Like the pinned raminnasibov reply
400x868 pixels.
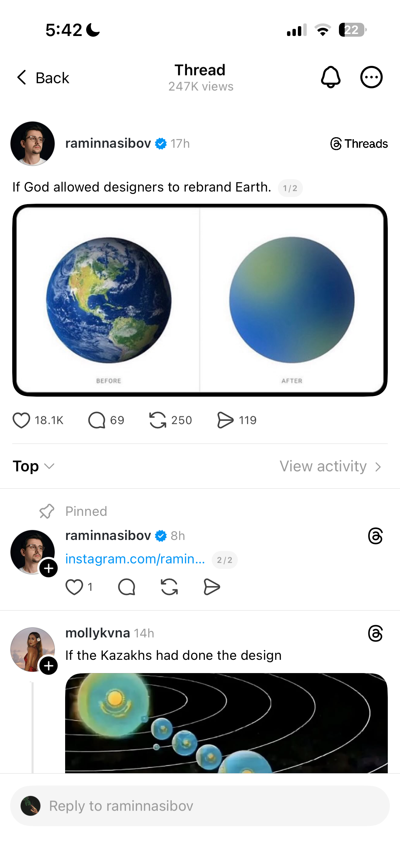pos(74,587)
